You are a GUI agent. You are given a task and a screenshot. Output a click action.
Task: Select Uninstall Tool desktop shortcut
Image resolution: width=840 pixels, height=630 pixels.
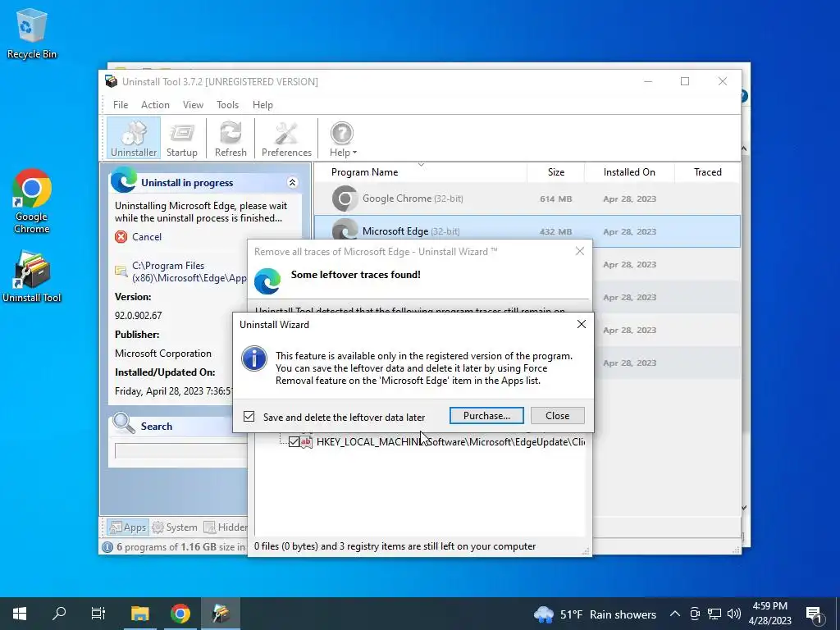(x=32, y=277)
